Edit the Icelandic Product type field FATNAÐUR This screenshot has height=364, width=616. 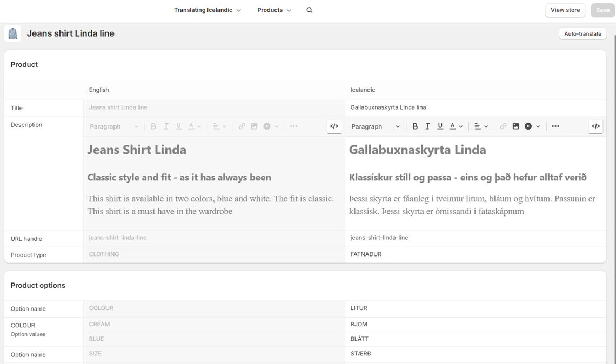(x=476, y=254)
